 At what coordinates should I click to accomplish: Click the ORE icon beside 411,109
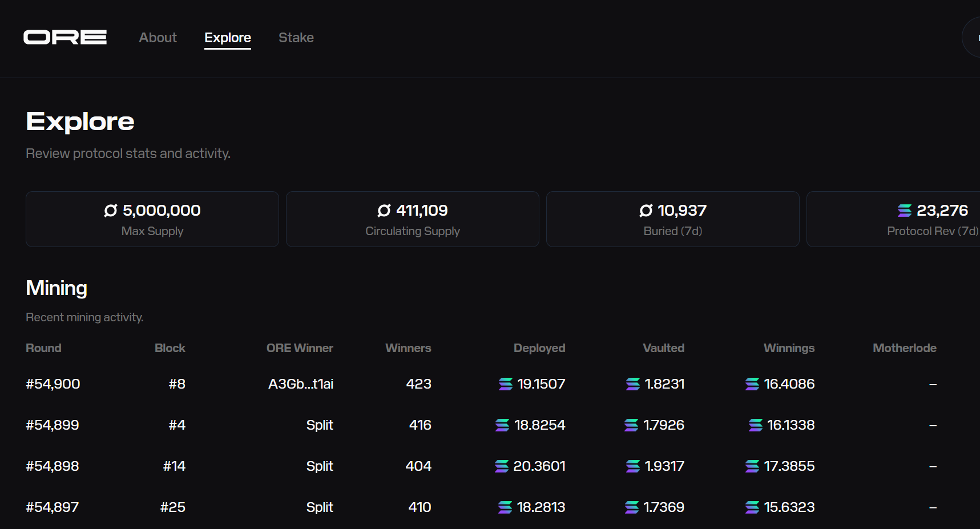click(x=384, y=211)
